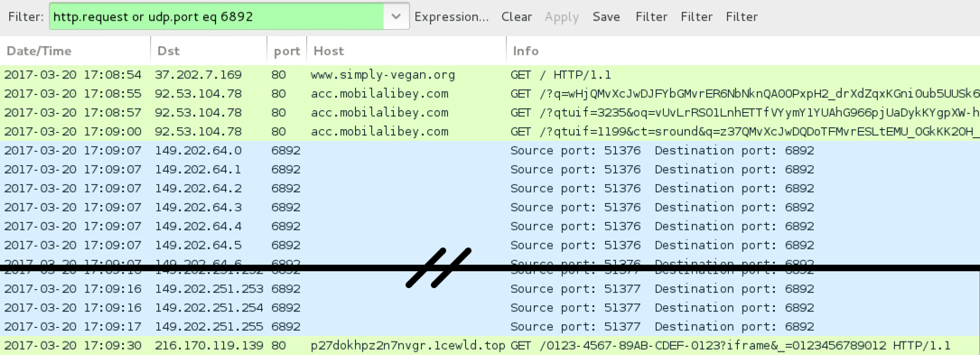The image size is (980, 355).
Task: Select destination 149.202.64.1
Action: tap(198, 170)
